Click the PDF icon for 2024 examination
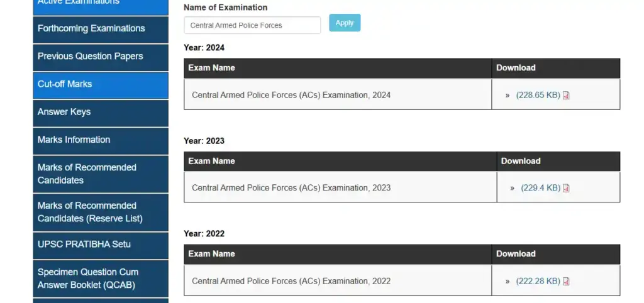644x303 pixels. pyautogui.click(x=566, y=96)
